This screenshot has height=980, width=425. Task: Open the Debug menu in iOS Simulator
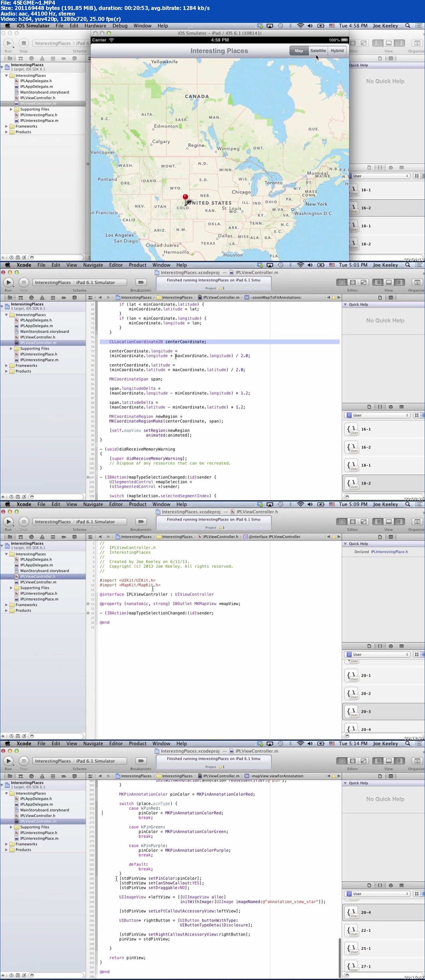coord(120,26)
